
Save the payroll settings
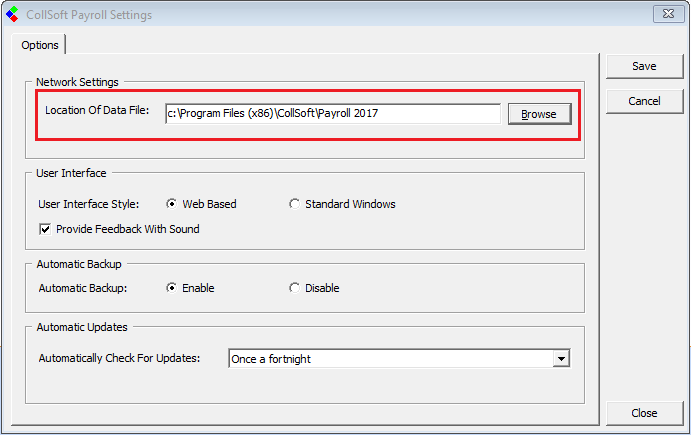coord(644,66)
